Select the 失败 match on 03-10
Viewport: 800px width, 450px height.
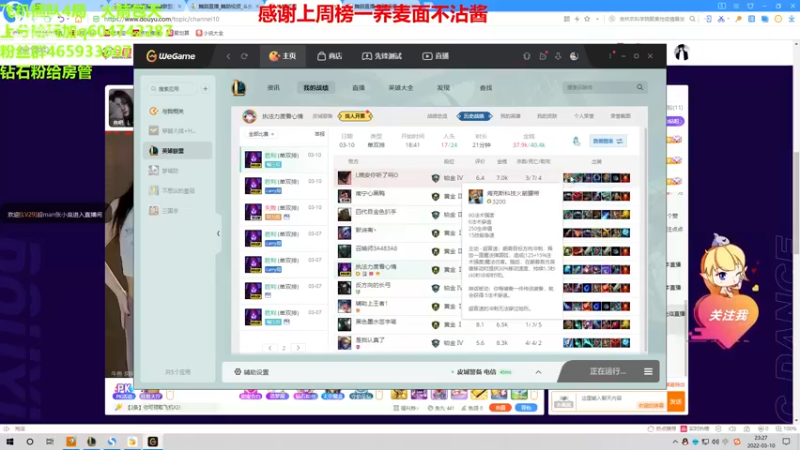pyautogui.click(x=284, y=212)
